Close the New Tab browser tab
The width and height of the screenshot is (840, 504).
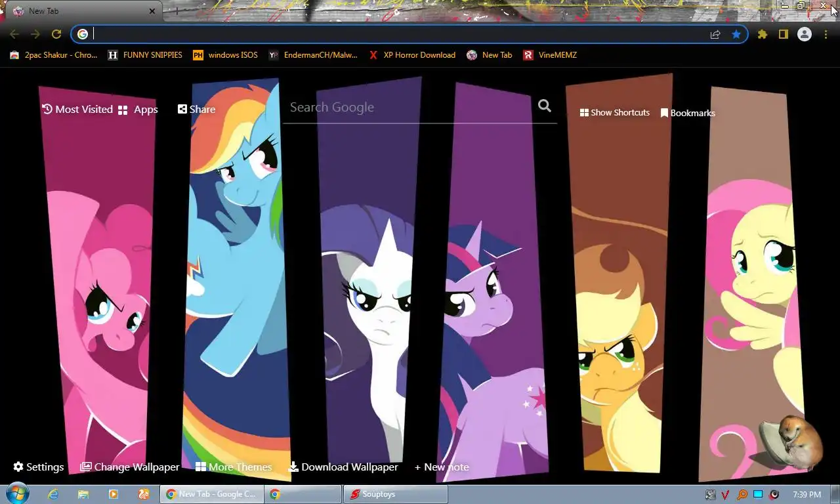pyautogui.click(x=152, y=11)
